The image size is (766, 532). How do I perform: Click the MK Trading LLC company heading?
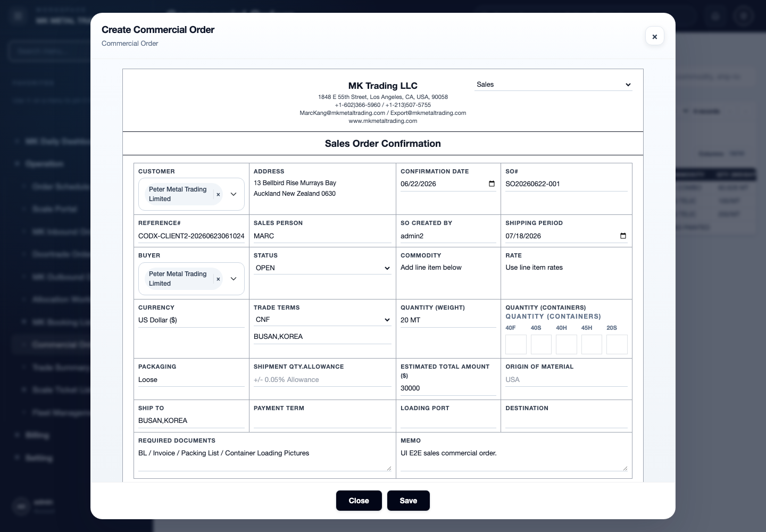[x=383, y=86]
